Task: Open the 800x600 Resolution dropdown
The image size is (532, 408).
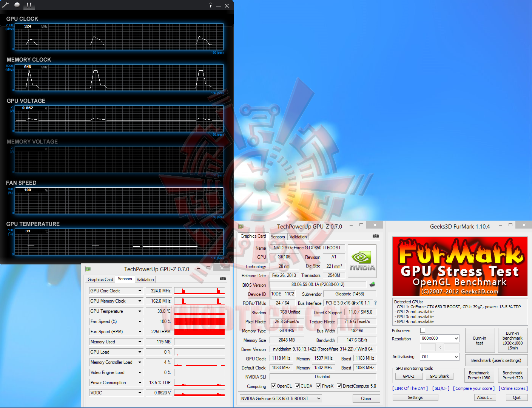Action: [439, 338]
